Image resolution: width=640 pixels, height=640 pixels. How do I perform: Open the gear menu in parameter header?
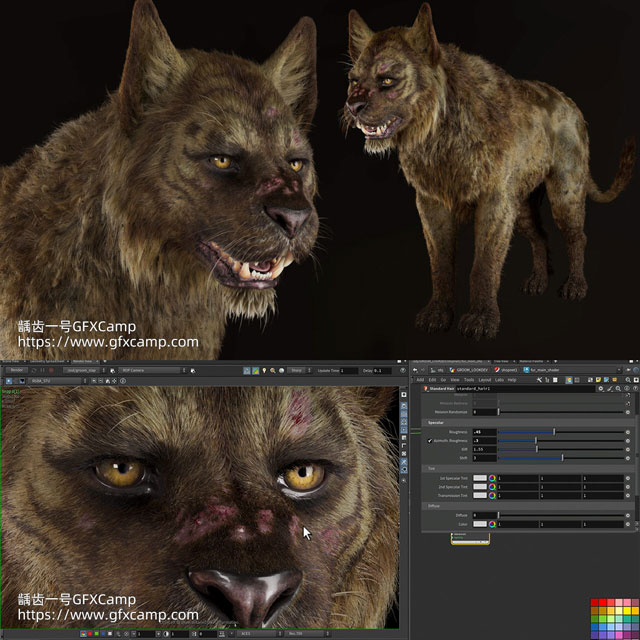[x=601, y=389]
